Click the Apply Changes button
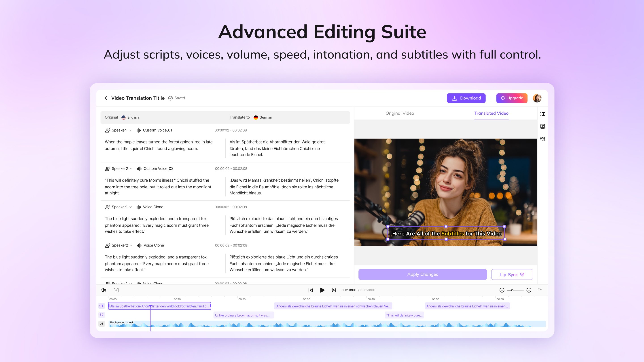644x362 pixels. [x=422, y=274]
